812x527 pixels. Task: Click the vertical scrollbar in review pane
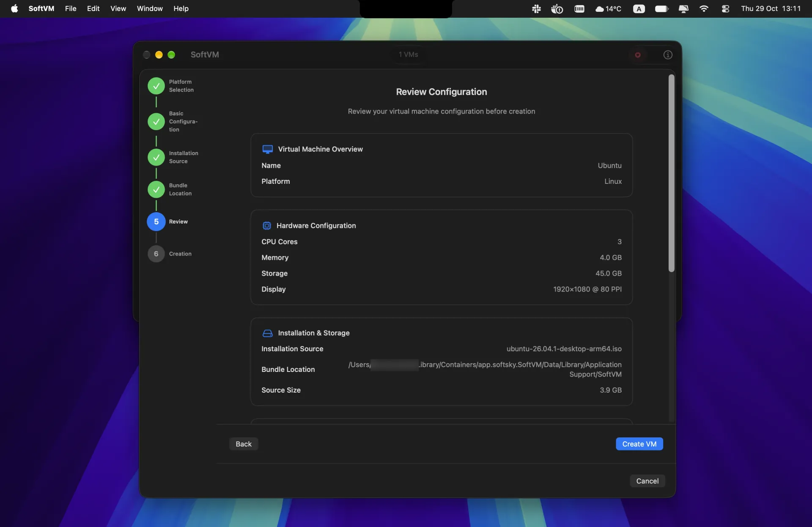pos(671,173)
